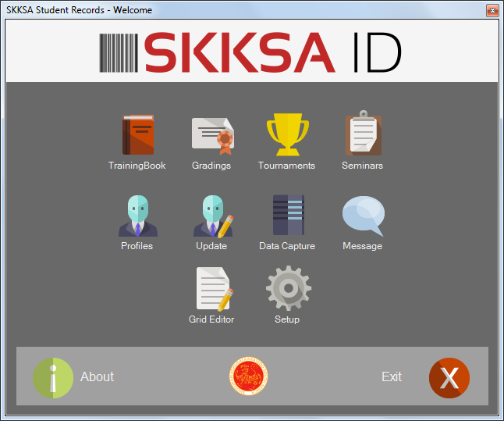
Task: Open the Grid Editor document icon
Action: point(212,289)
